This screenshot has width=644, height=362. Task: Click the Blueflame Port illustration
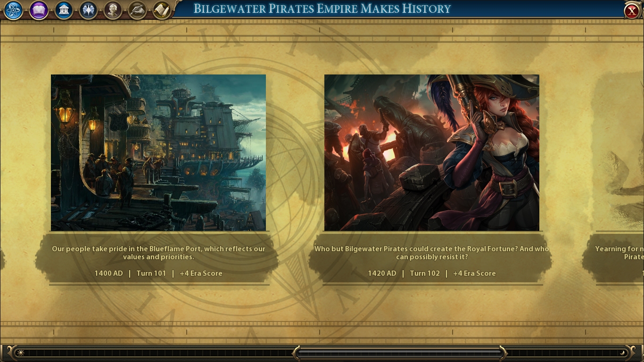tap(158, 153)
